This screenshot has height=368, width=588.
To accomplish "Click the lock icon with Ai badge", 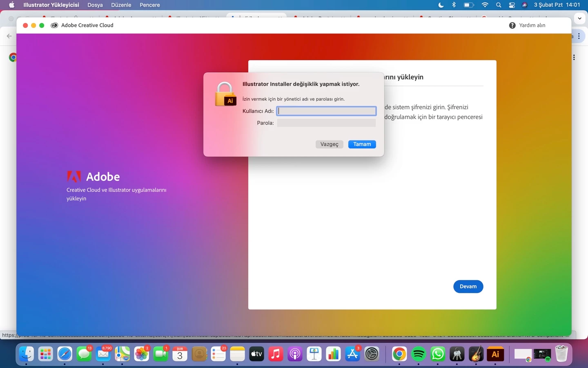I will click(x=225, y=94).
